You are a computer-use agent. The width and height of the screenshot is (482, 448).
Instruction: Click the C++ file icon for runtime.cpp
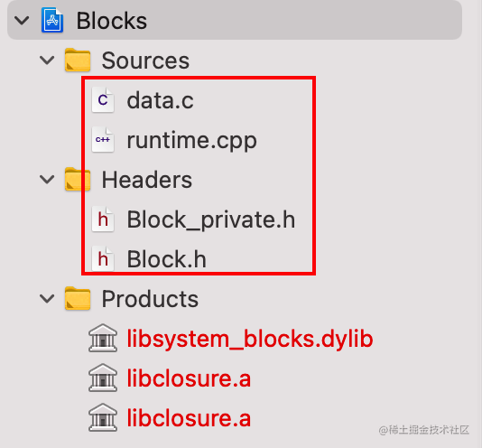103,140
